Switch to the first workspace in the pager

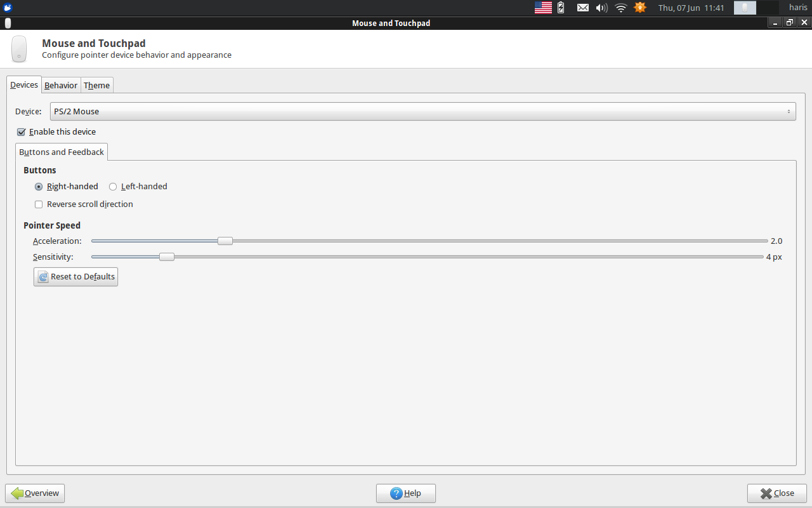(745, 8)
